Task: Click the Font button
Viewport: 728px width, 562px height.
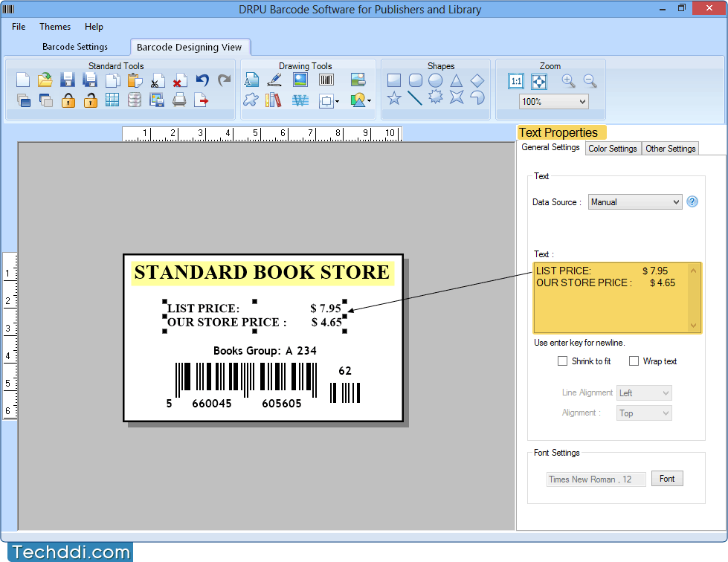Action: pyautogui.click(x=667, y=479)
